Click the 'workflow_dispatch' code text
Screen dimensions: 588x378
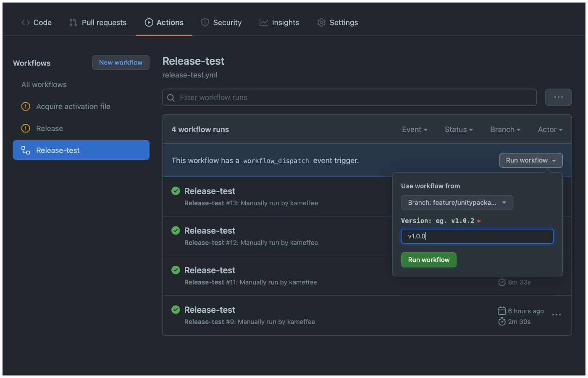pyautogui.click(x=276, y=161)
